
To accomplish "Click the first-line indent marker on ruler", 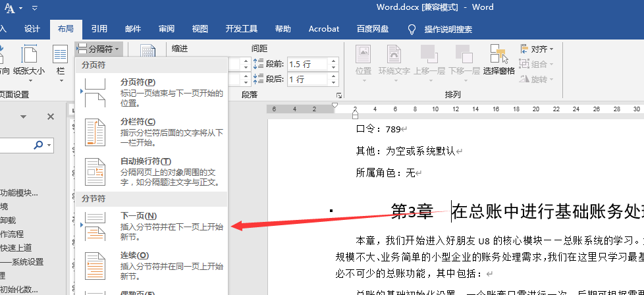I will 335,105.
